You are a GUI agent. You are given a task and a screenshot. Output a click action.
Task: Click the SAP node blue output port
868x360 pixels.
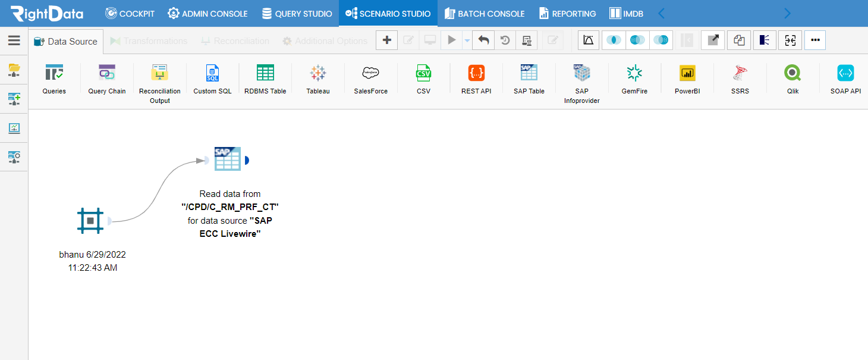[x=246, y=160]
